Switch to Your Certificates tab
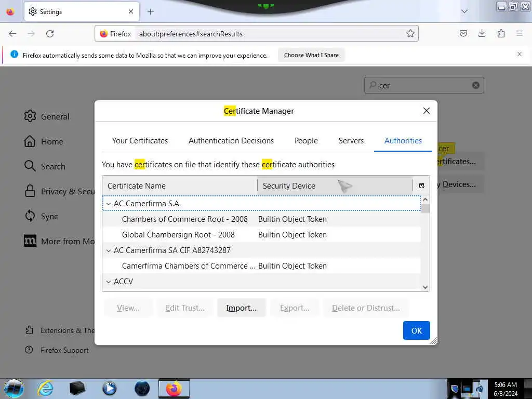This screenshot has width=532, height=399. [x=140, y=140]
